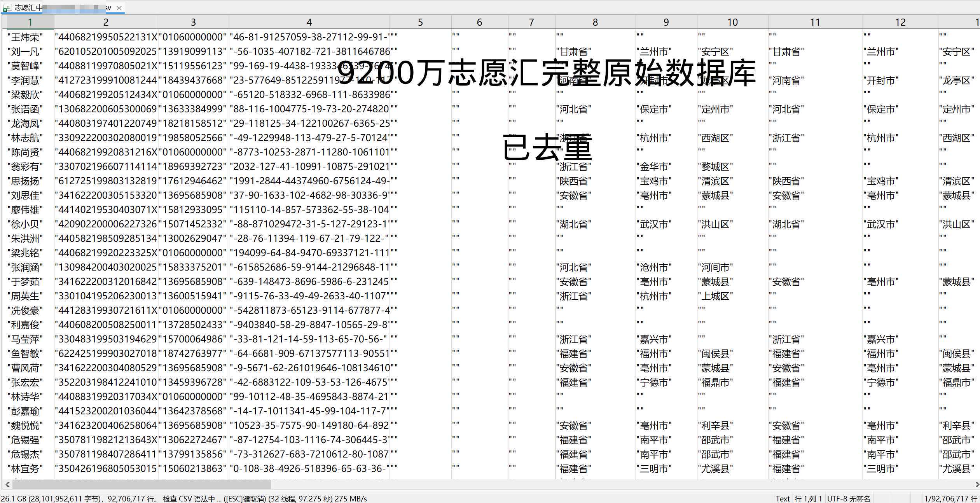This screenshot has height=503, width=980.
Task: Click the '1/92,706,717 行' row counter
Action: (950, 498)
